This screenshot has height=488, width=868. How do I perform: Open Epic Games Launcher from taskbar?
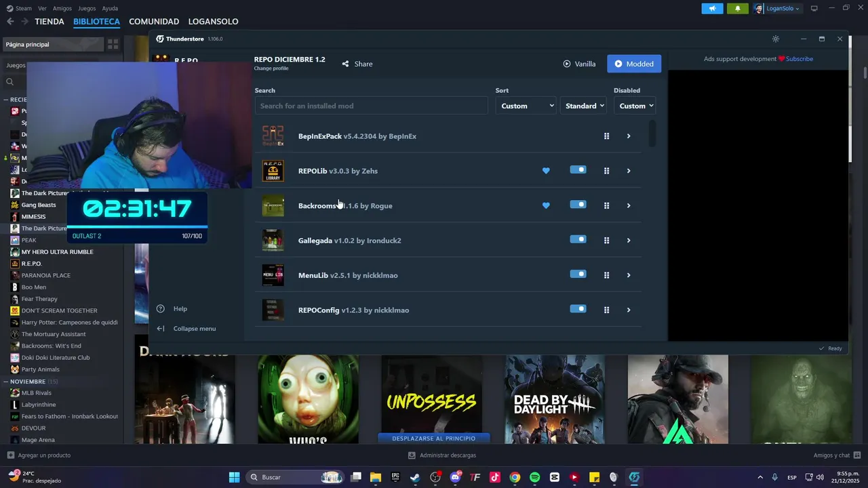pyautogui.click(x=395, y=477)
